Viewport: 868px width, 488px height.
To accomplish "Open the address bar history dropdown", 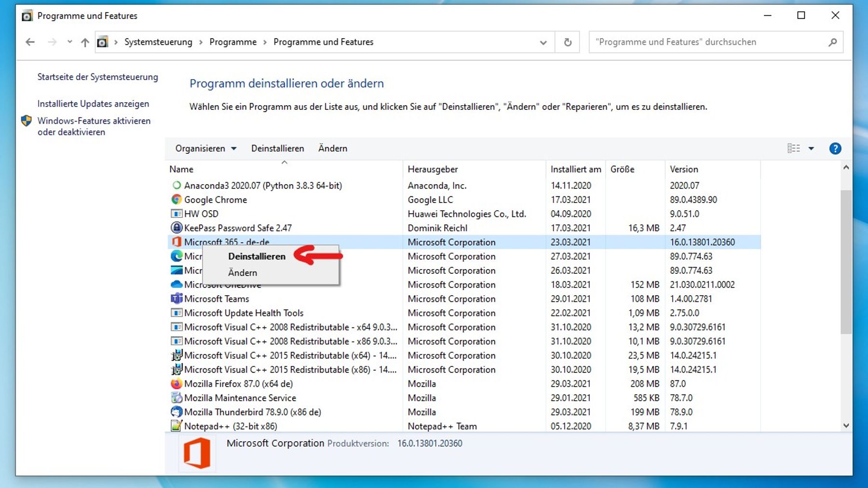I will [543, 42].
